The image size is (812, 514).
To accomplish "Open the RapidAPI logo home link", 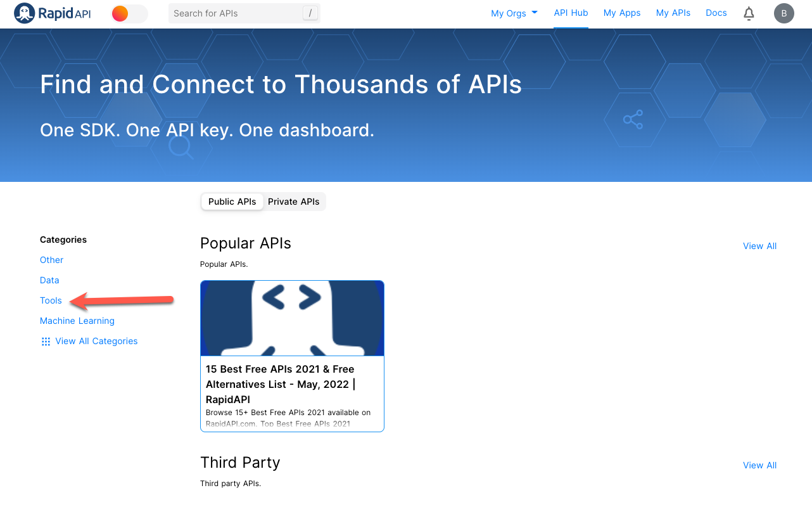I will [53, 13].
